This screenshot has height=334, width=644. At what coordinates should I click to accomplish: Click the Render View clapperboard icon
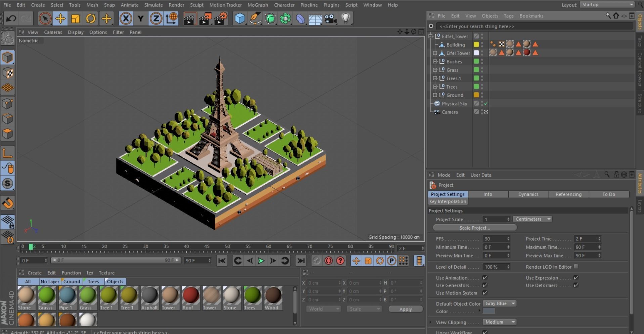(190, 18)
